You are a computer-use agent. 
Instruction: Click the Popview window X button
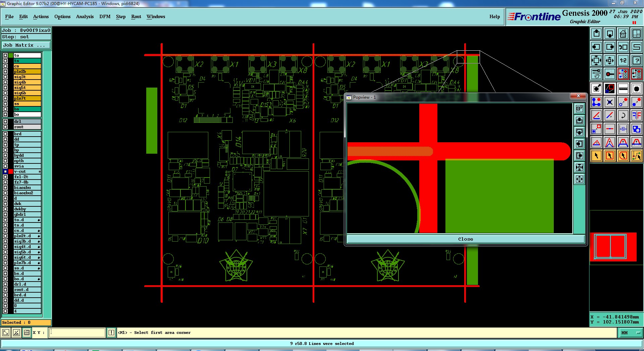point(578,96)
